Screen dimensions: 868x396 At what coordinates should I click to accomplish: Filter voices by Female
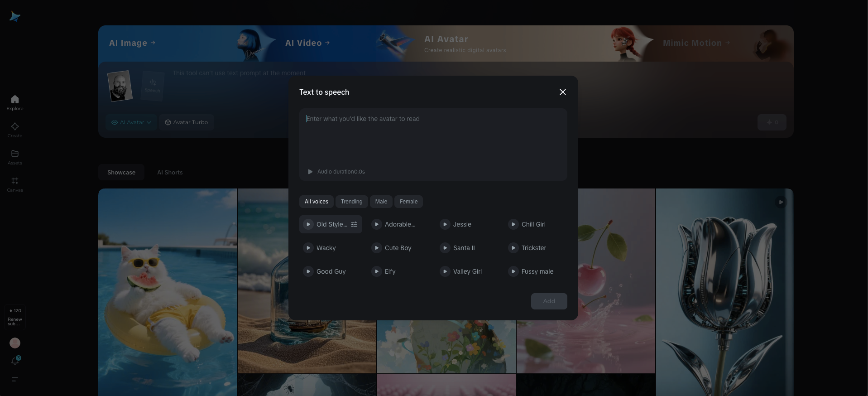click(x=409, y=202)
